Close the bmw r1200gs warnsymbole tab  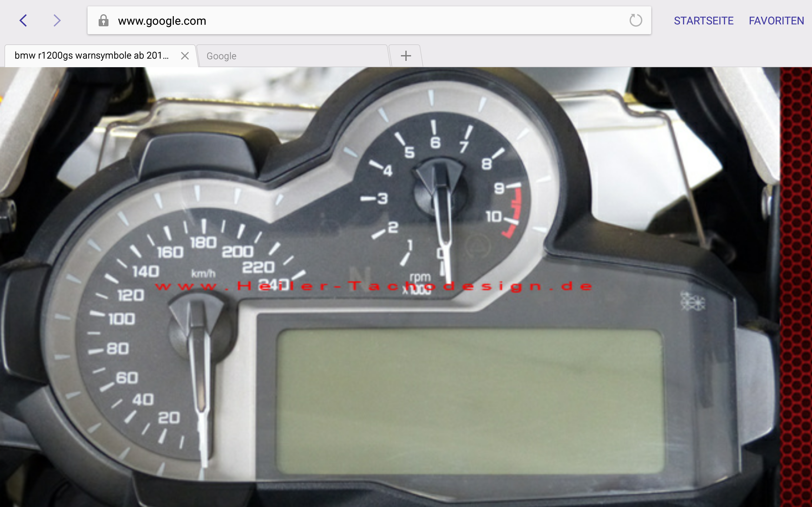tap(185, 56)
